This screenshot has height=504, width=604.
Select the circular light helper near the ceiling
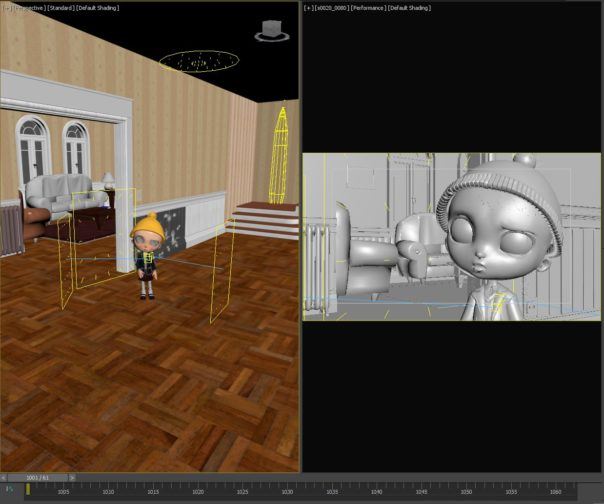pos(199,62)
